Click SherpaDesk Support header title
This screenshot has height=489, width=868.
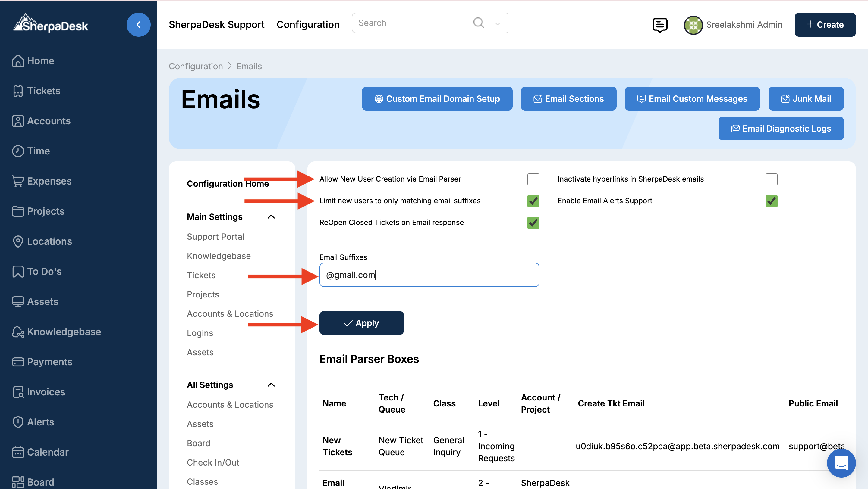(216, 25)
